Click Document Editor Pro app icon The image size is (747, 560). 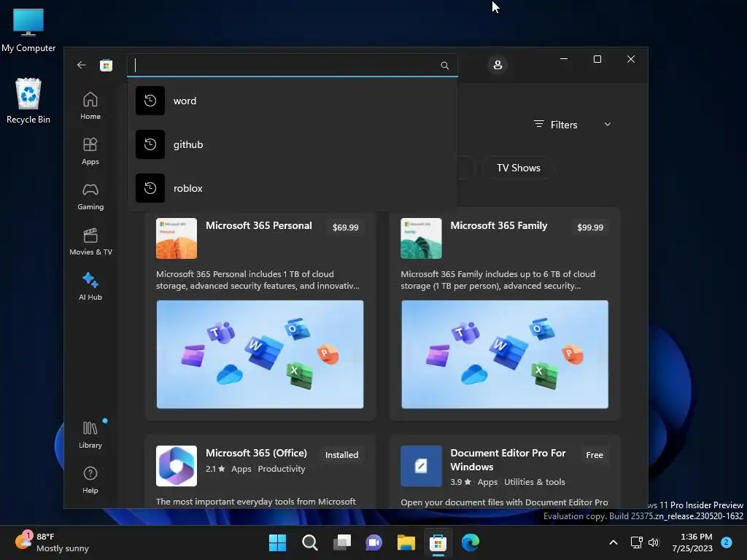(x=421, y=466)
